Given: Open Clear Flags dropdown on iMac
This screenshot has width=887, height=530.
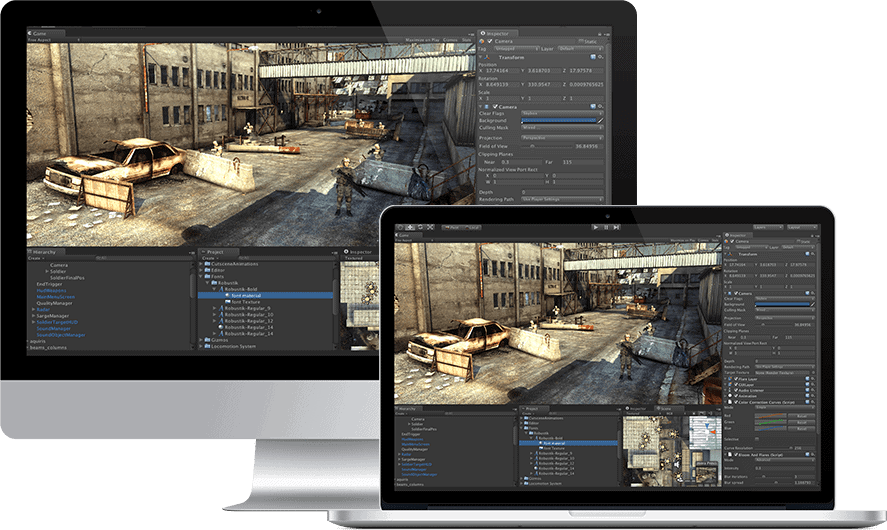Looking at the screenshot, I should coord(562,113).
